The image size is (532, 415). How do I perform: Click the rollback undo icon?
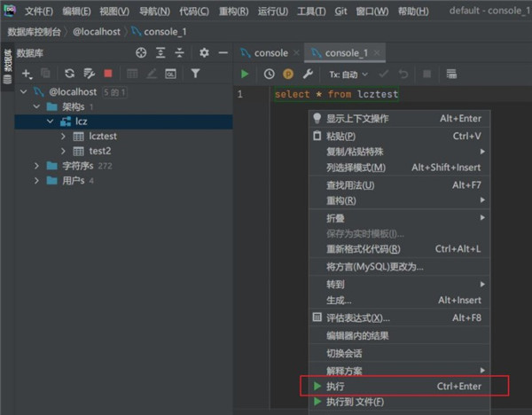point(403,74)
